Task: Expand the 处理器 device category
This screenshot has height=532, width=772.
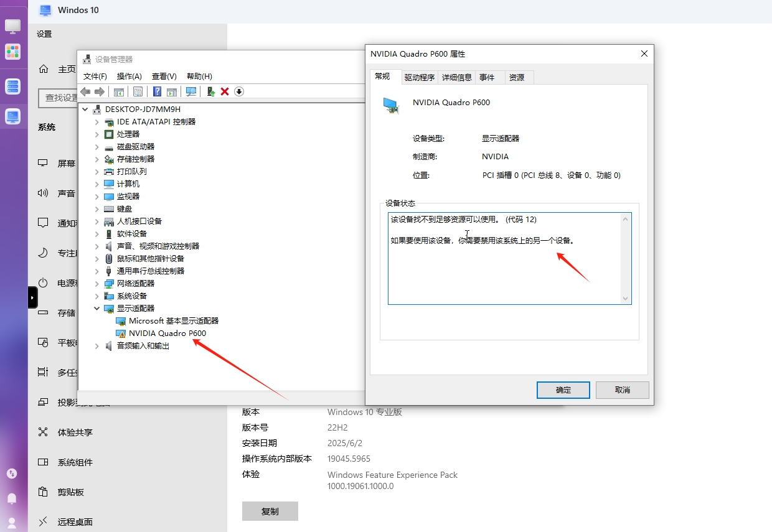Action: (96, 134)
